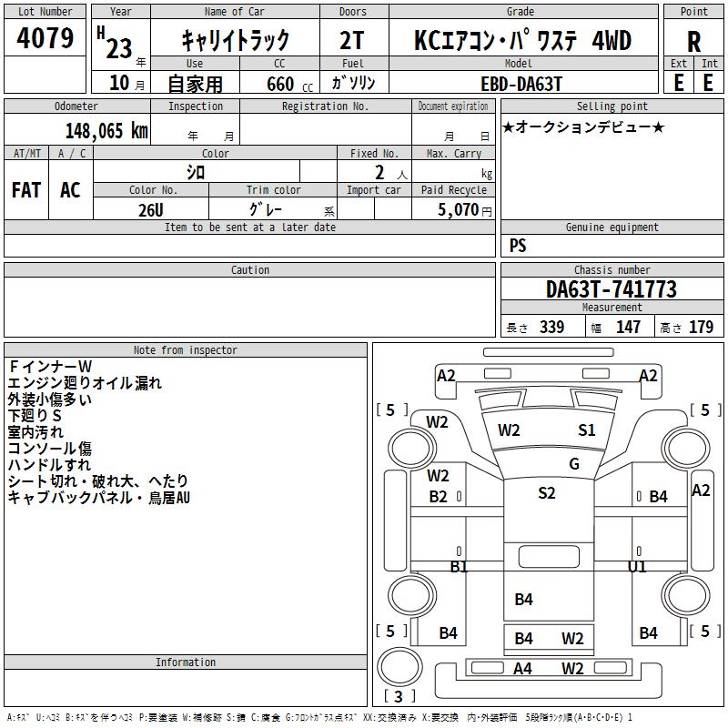Select the odometer value 148,065 km
Screen dimensions: 728x728
(x=106, y=130)
